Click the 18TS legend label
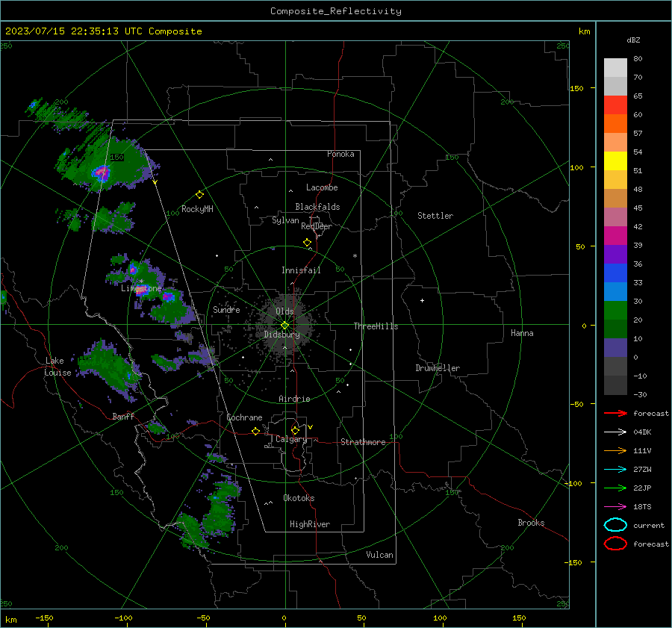672x628 pixels. click(642, 507)
